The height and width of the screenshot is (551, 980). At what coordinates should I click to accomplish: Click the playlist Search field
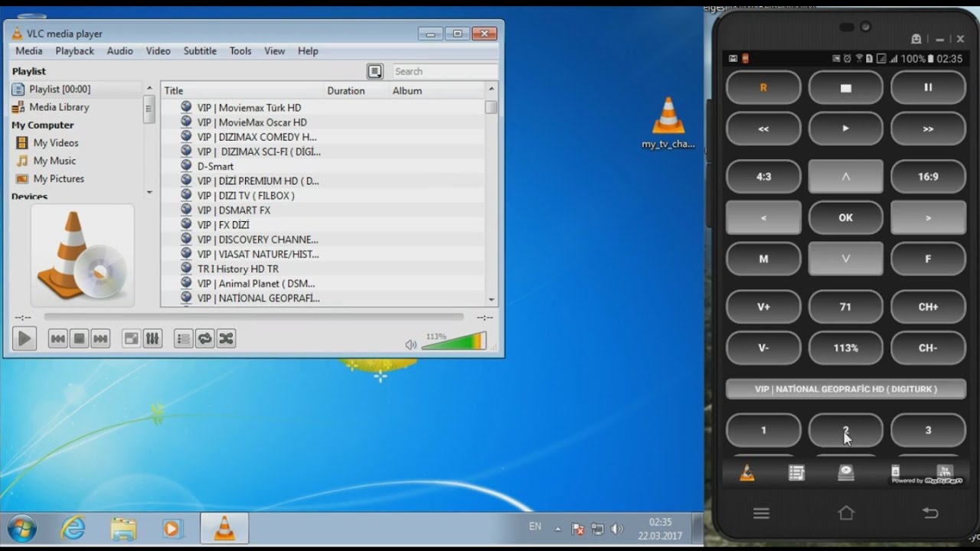pyautogui.click(x=444, y=71)
